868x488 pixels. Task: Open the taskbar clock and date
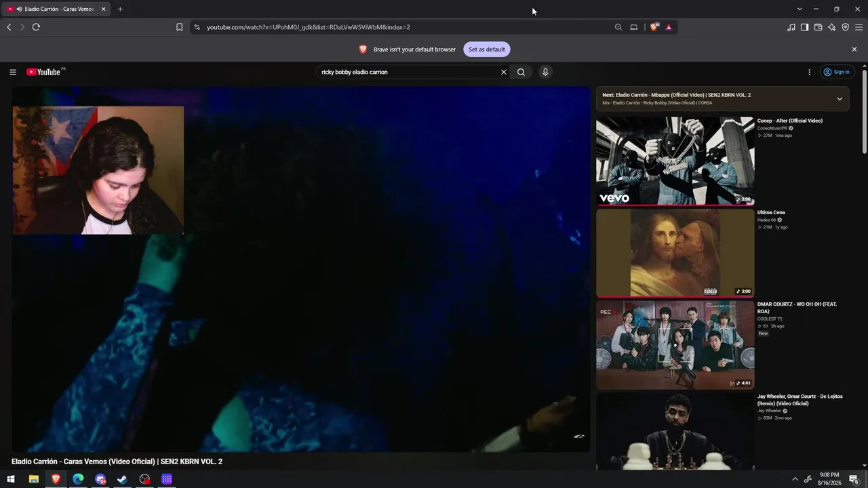coord(829,479)
